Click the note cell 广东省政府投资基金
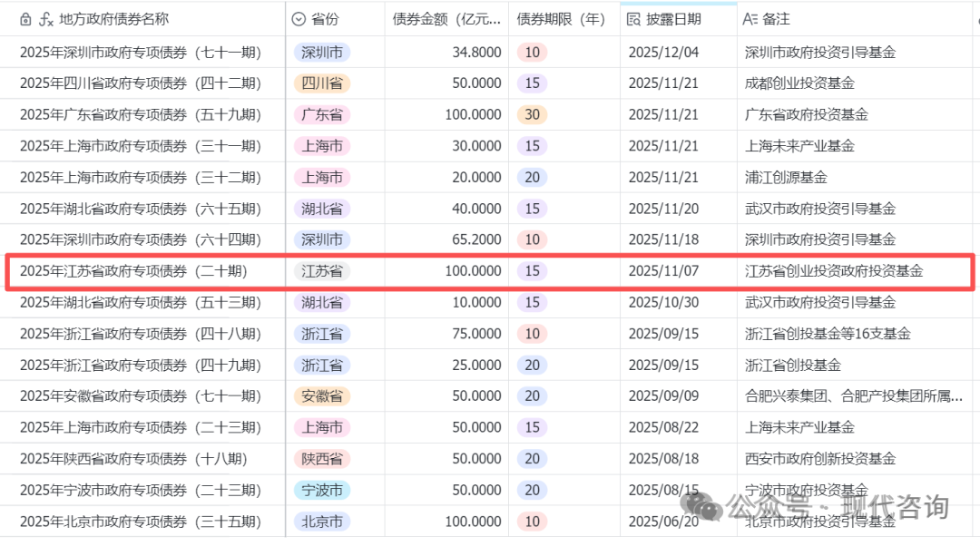The image size is (980, 546). (x=855, y=114)
